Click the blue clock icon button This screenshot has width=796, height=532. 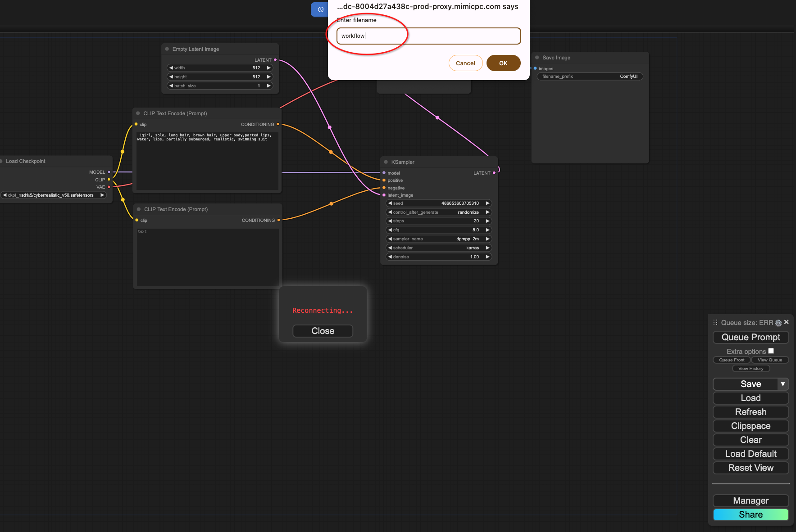(x=320, y=9)
